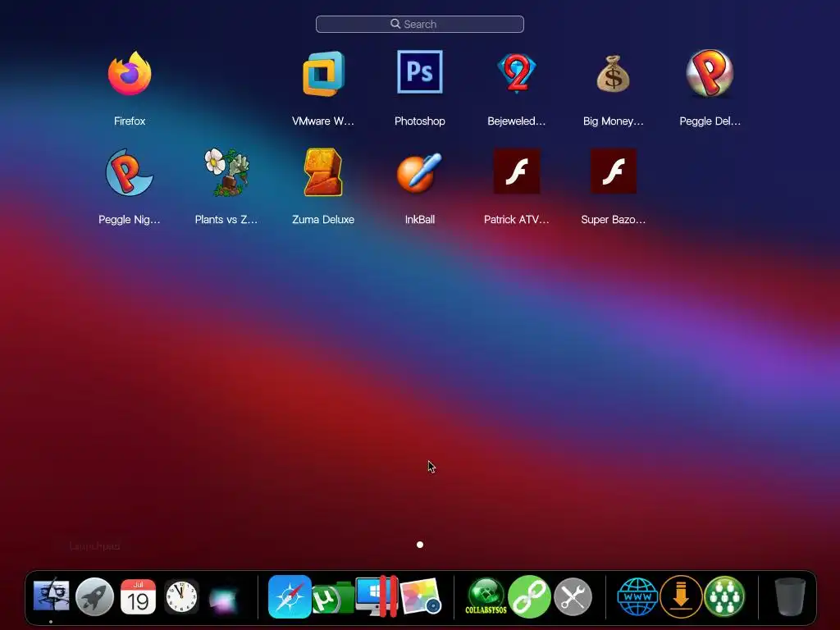Open the Calendar icon showing 19
This screenshot has height=630, width=840.
pyautogui.click(x=138, y=596)
